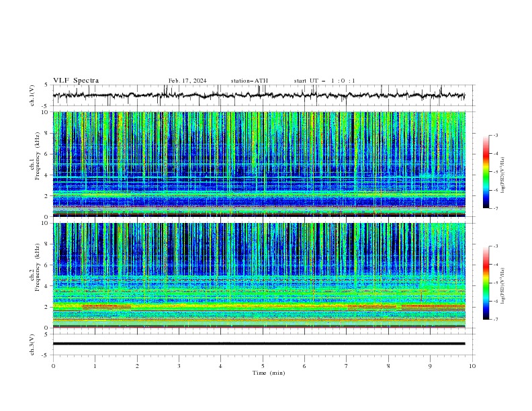Screen dimensions: 532x411
Task: Select the "ch.2 Frequency (kHz)" axis label
Action: pyautogui.click(x=35, y=267)
